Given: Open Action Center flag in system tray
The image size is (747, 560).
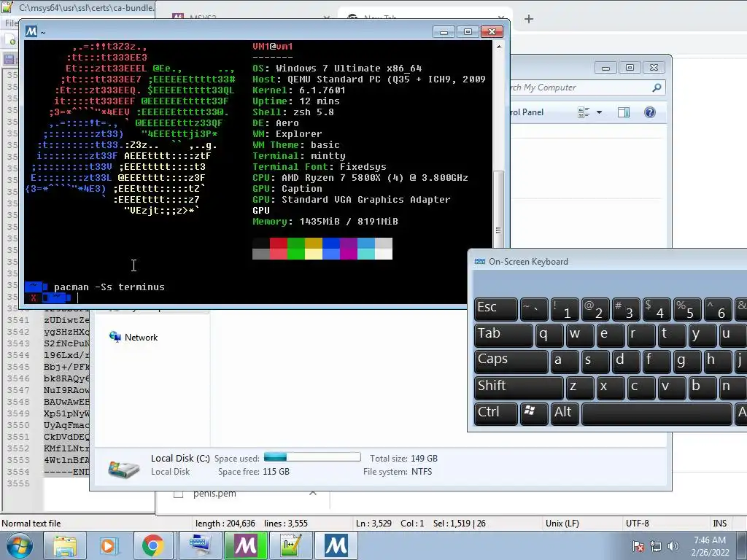Looking at the screenshot, I should pyautogui.click(x=638, y=546).
